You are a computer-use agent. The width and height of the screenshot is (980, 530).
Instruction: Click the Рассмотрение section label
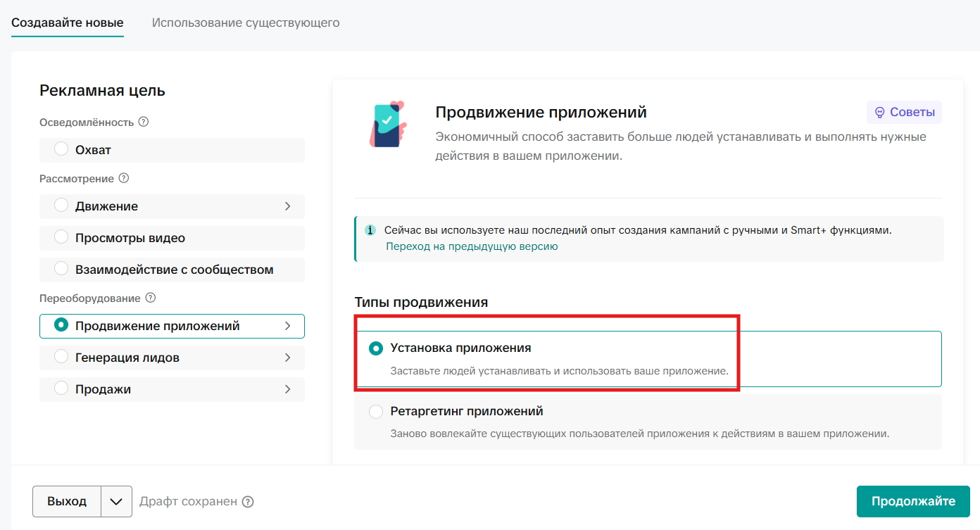pos(77,179)
